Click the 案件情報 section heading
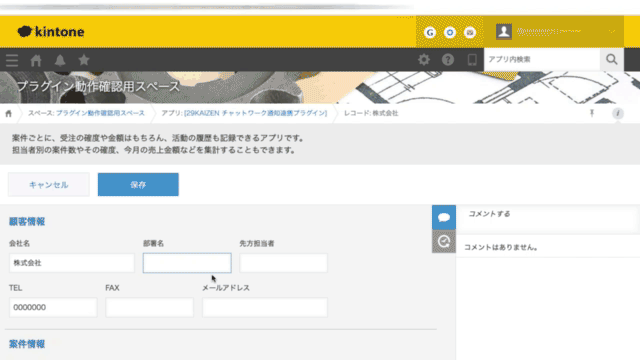The image size is (640, 360). 27,344
